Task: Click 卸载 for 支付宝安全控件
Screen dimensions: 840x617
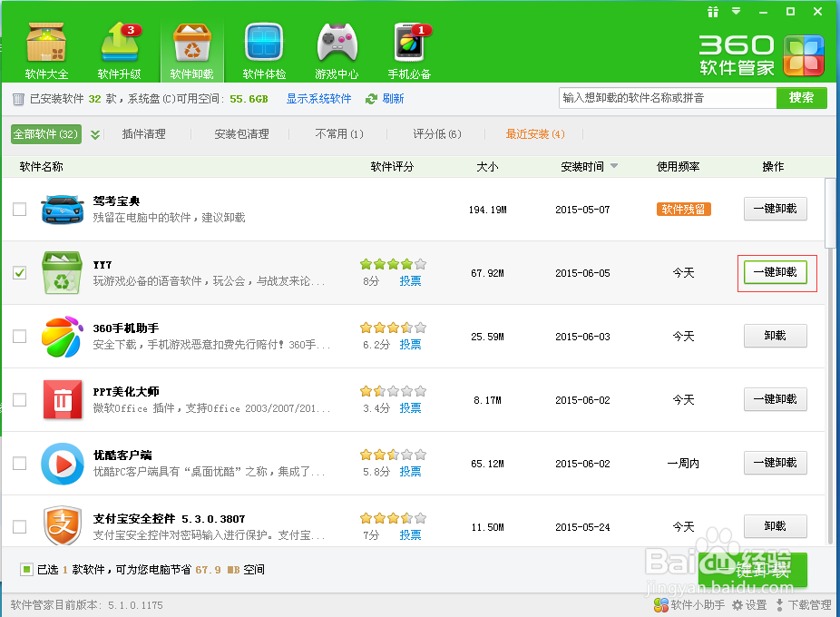Action: coord(776,526)
